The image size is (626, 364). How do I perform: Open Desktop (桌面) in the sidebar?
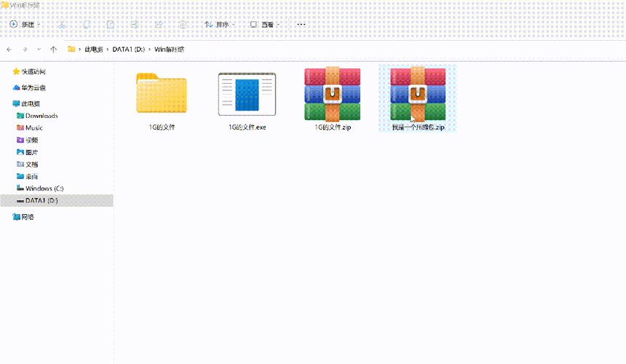click(27, 176)
